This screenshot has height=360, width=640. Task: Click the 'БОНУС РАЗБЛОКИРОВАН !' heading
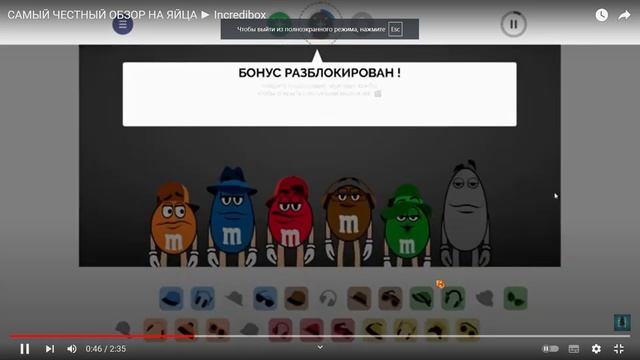[x=320, y=73]
